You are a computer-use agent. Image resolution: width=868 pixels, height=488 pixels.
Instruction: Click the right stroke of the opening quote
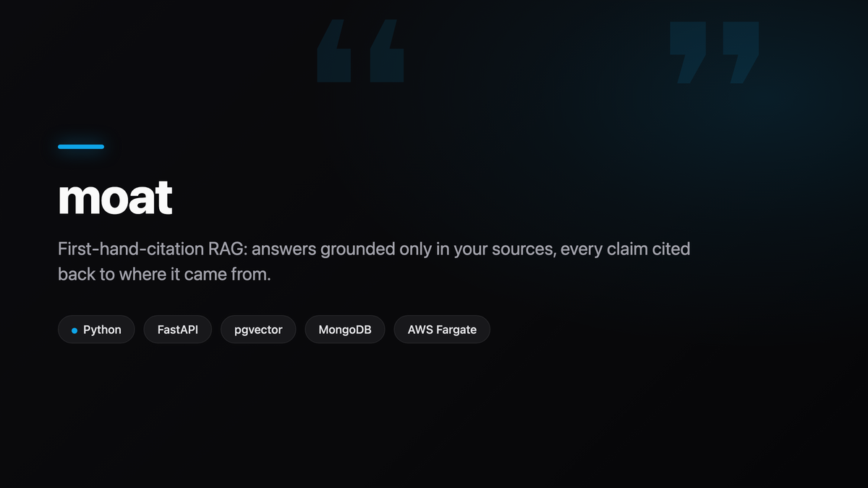pyautogui.click(x=387, y=51)
